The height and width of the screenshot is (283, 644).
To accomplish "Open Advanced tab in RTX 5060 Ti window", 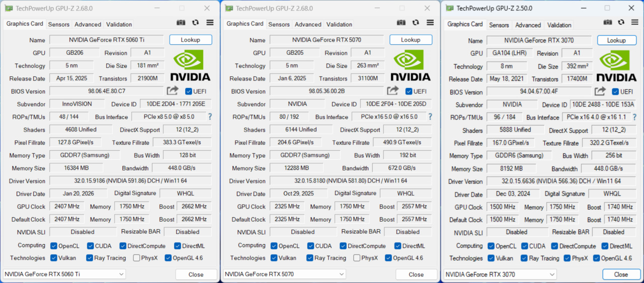I will tap(88, 24).
